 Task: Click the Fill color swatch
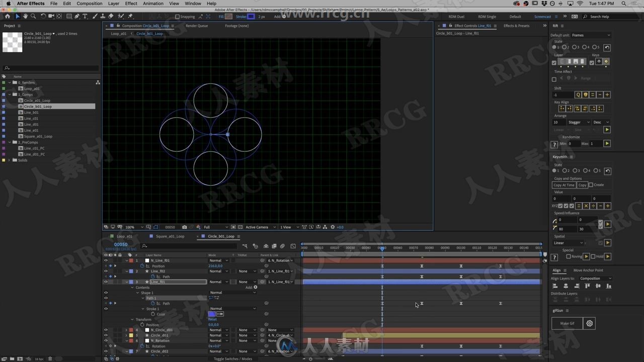pyautogui.click(x=228, y=17)
